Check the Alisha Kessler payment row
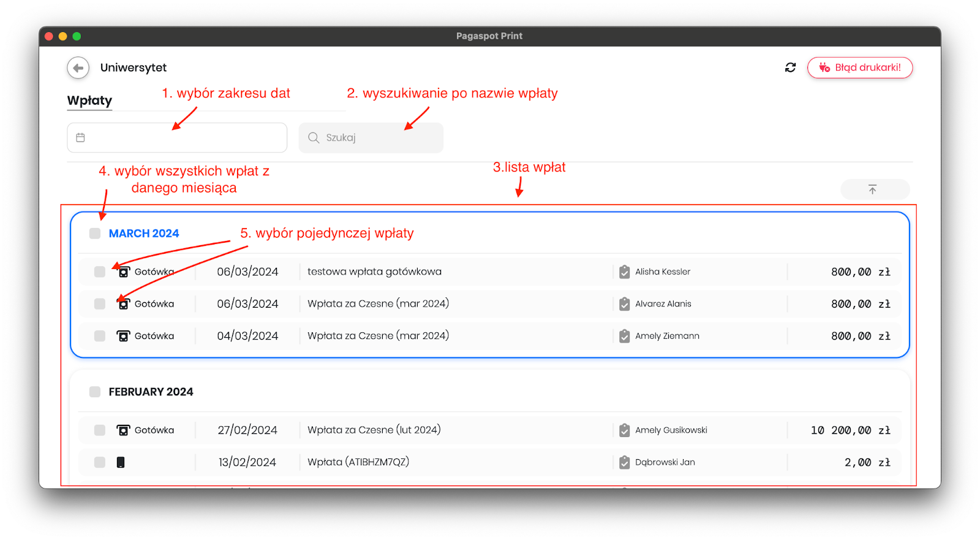 pyautogui.click(x=100, y=272)
